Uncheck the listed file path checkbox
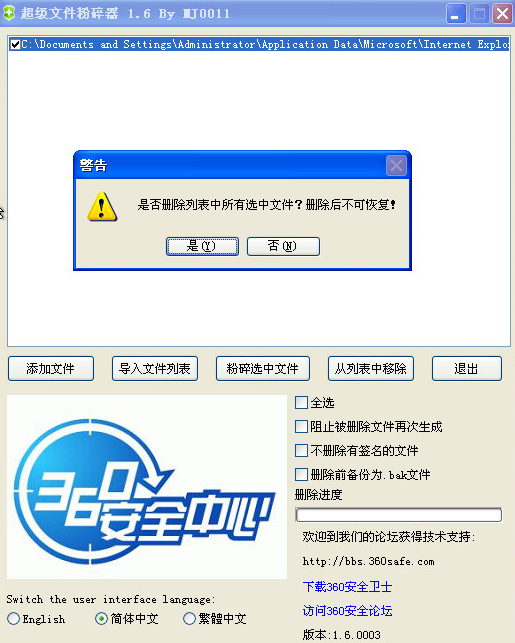The height and width of the screenshot is (643, 515). tap(16, 44)
